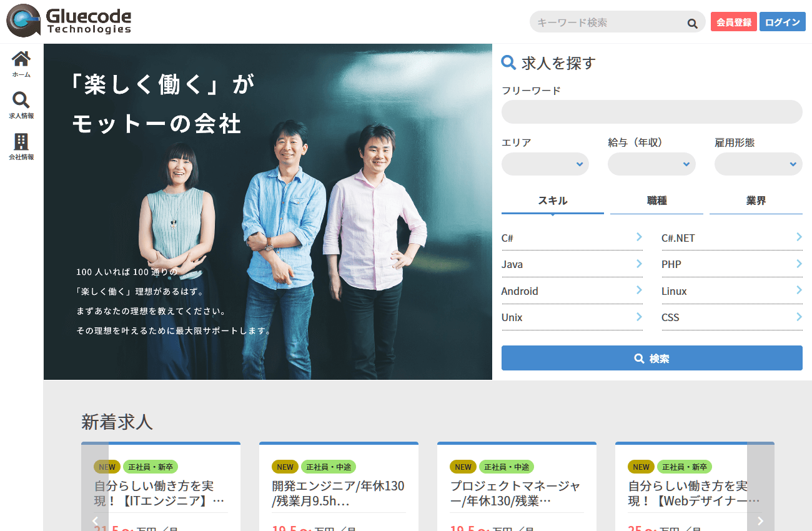Click the chevron arrow next to Linux
This screenshot has height=531, width=812.
tap(799, 290)
